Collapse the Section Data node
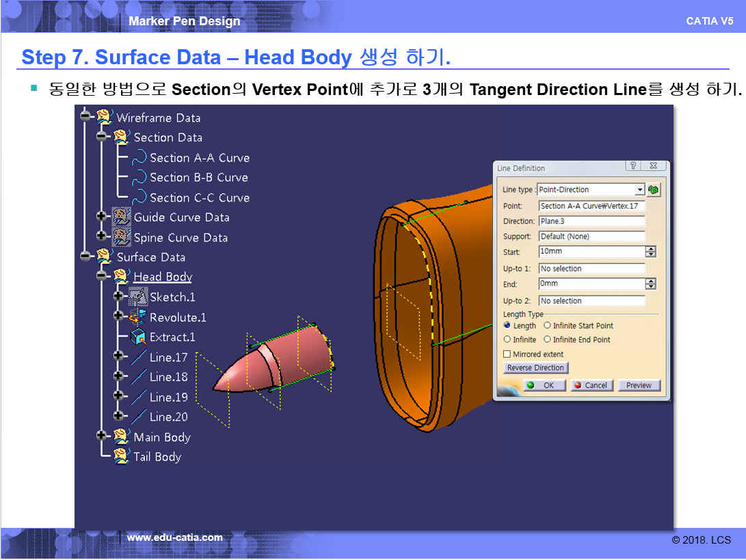746x560 pixels. (102, 137)
